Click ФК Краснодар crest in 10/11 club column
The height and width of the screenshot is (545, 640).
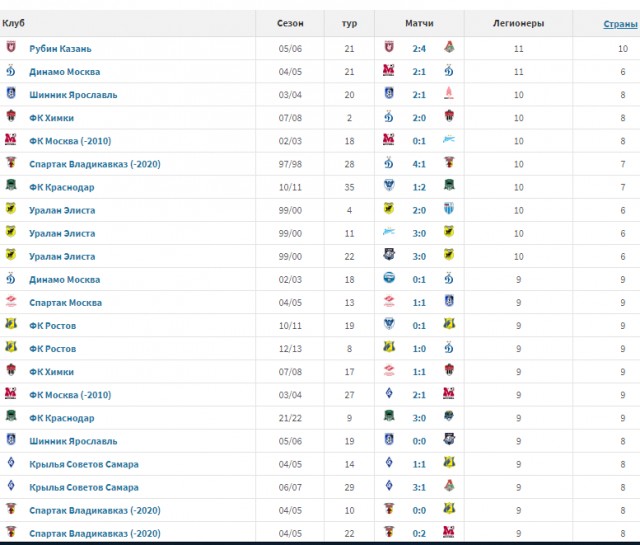click(11, 185)
